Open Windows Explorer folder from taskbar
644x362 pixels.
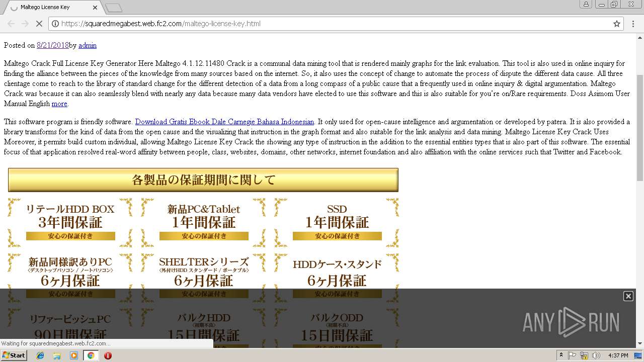point(57,355)
